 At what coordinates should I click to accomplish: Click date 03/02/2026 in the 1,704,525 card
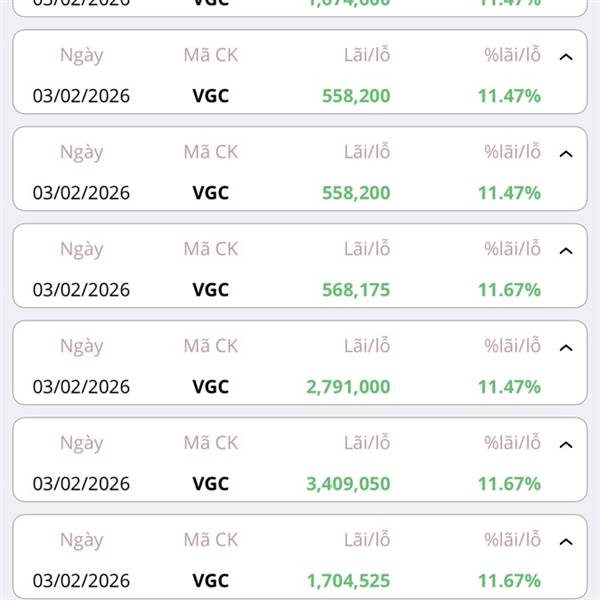(x=81, y=581)
